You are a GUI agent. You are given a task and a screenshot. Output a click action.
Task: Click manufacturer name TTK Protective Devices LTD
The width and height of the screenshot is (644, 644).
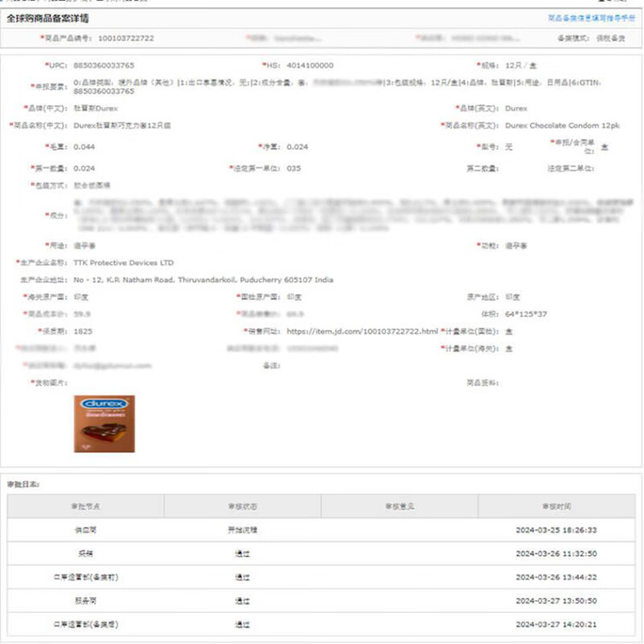[123, 262]
